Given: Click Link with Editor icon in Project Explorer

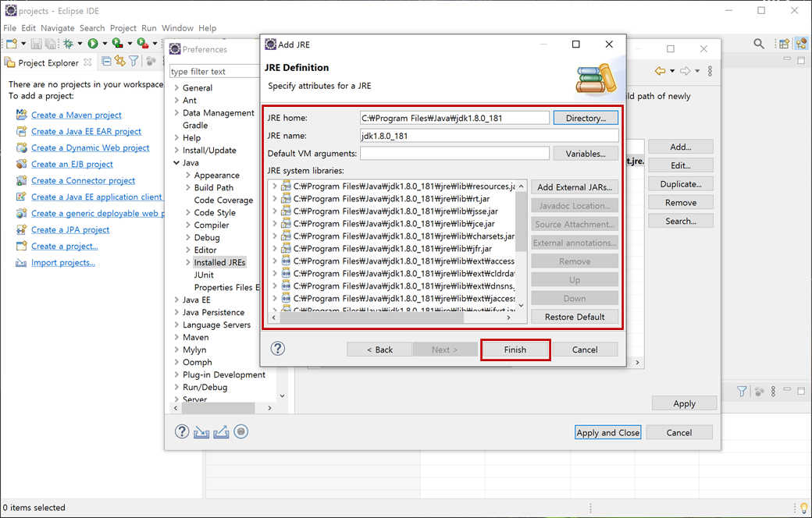Looking at the screenshot, I should [x=120, y=62].
